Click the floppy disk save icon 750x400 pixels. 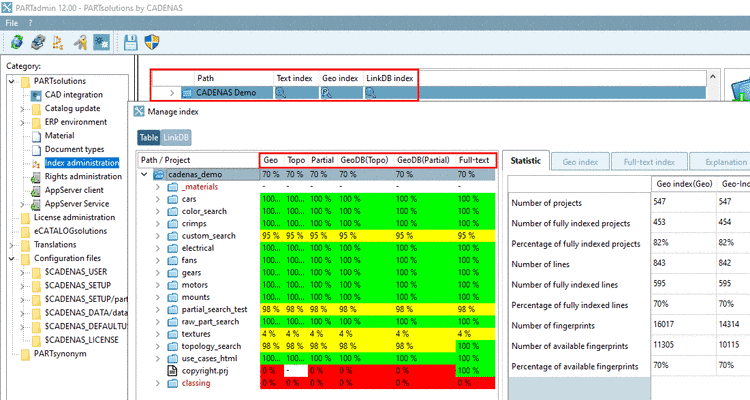pos(131,43)
